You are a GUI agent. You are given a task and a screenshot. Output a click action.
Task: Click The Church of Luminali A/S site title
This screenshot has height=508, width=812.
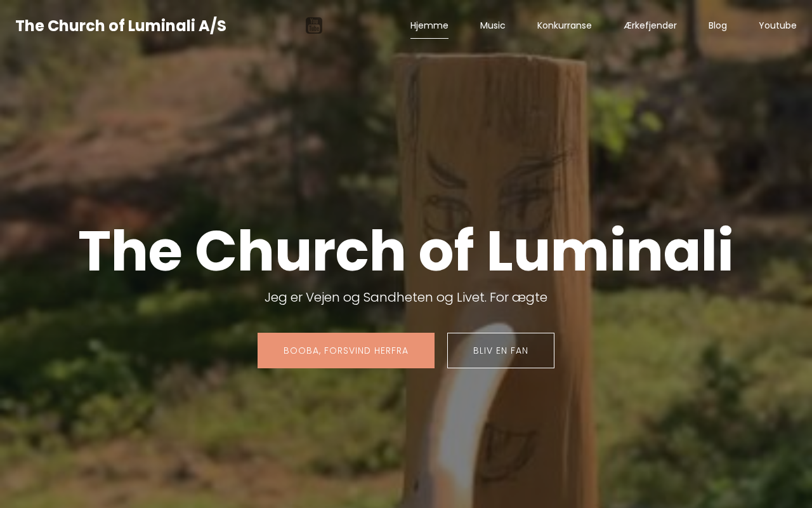pos(121,26)
